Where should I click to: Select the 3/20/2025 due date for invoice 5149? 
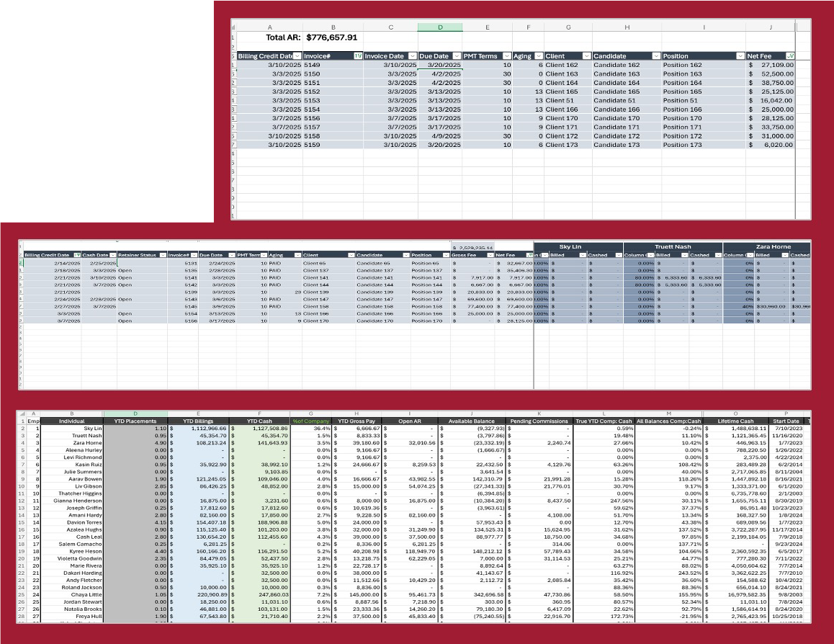[440, 65]
